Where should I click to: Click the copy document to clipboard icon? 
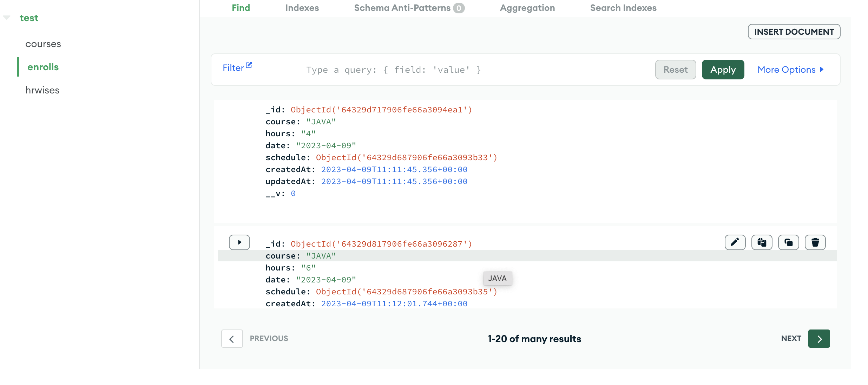coord(762,242)
